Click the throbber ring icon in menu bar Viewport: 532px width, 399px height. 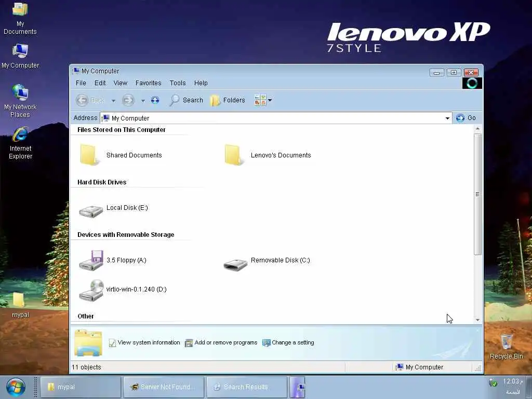472,83
